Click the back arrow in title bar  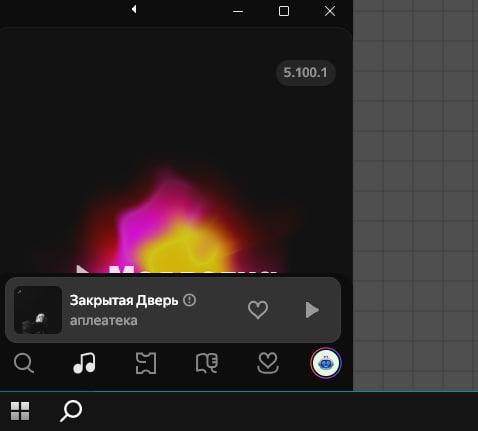click(x=134, y=9)
